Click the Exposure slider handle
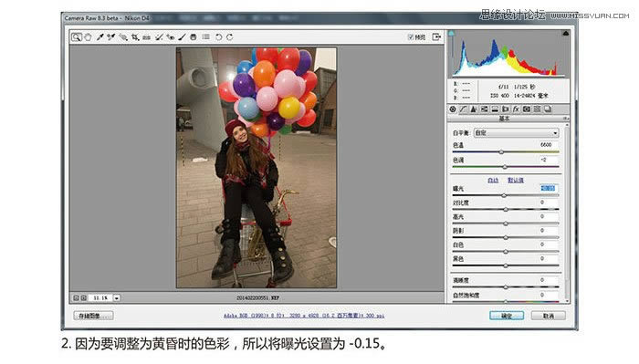The image size is (639, 364). click(x=504, y=195)
